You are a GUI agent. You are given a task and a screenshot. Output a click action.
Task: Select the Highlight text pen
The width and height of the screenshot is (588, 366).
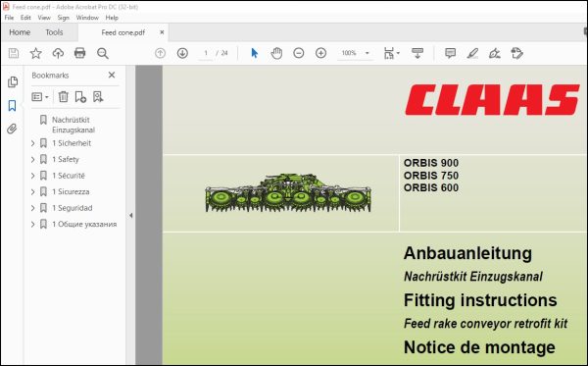click(472, 53)
